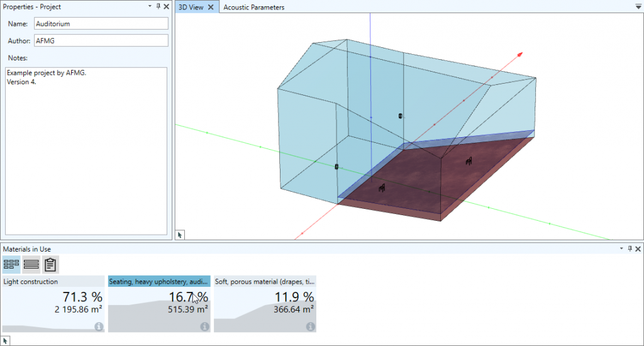Open Materials in Use panel options dropdown
This screenshot has width=644, height=346.
click(621, 249)
